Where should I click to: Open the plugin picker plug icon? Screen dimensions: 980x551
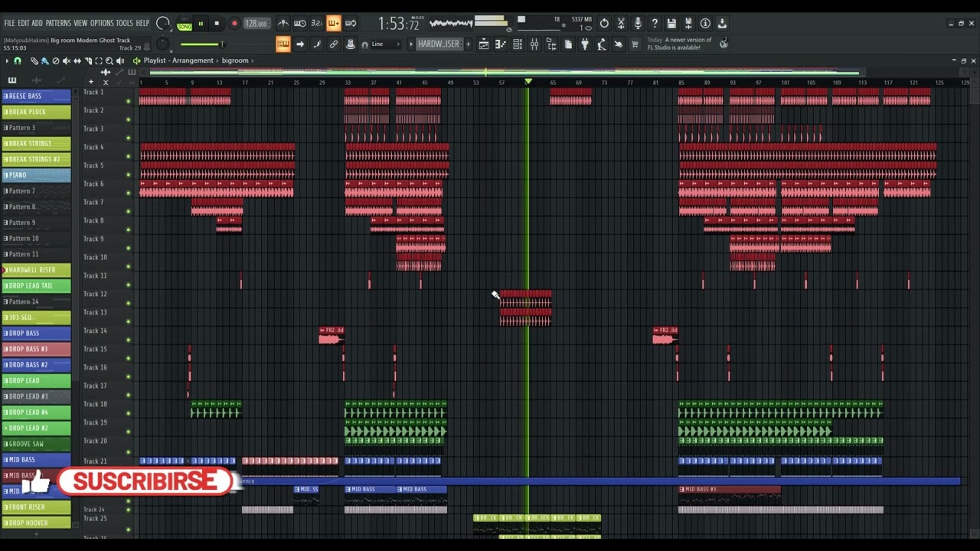point(584,44)
